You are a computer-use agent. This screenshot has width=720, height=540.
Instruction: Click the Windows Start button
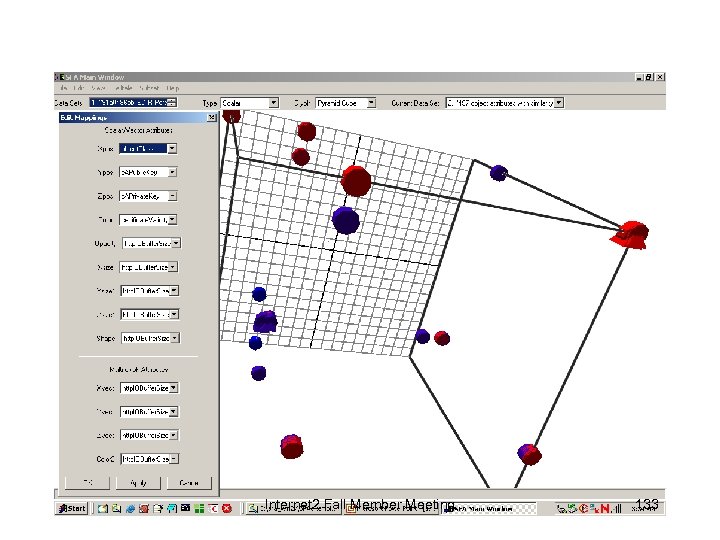tap(73, 508)
